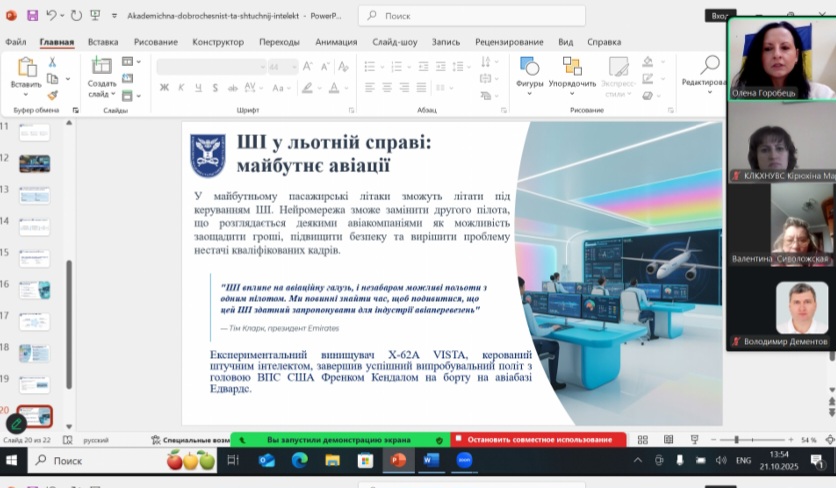836x488 pixels.
Task: Adjust the zoom slider in status bar
Action: [736, 440]
